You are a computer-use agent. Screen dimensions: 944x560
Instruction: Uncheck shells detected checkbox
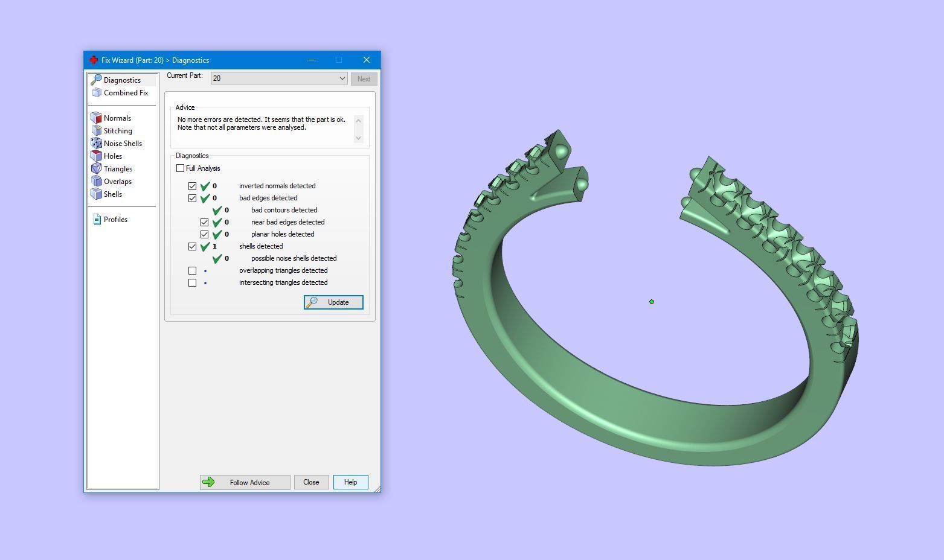point(192,246)
